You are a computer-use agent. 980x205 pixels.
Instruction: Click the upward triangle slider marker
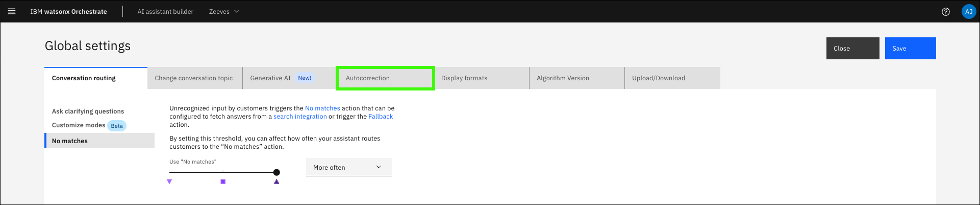tap(277, 181)
